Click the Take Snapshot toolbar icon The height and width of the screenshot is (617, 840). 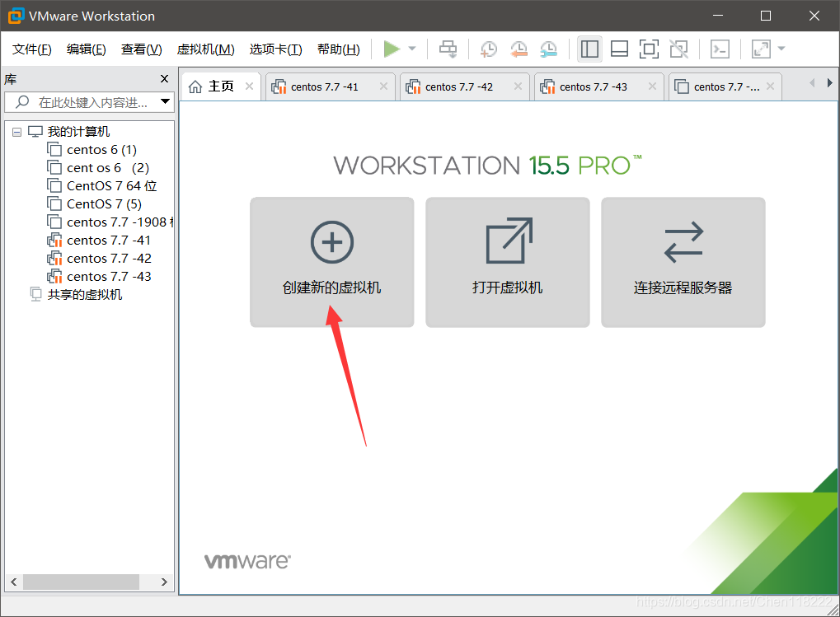(x=489, y=49)
